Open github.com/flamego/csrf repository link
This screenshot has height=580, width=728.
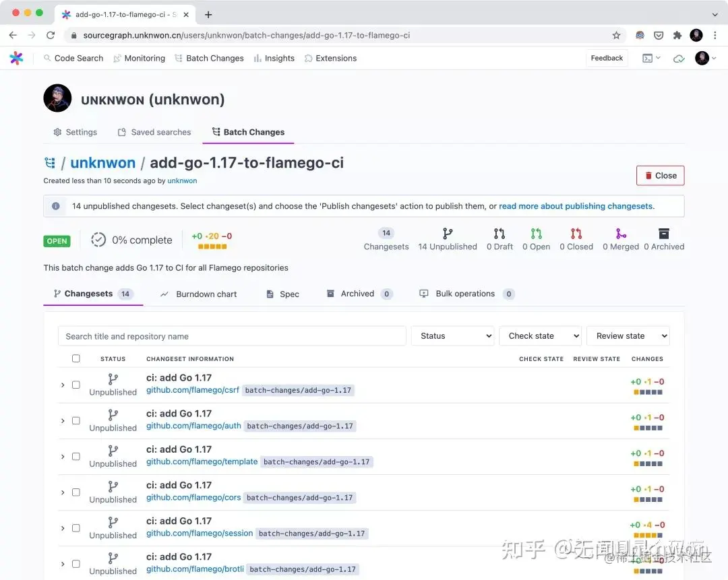pos(193,390)
